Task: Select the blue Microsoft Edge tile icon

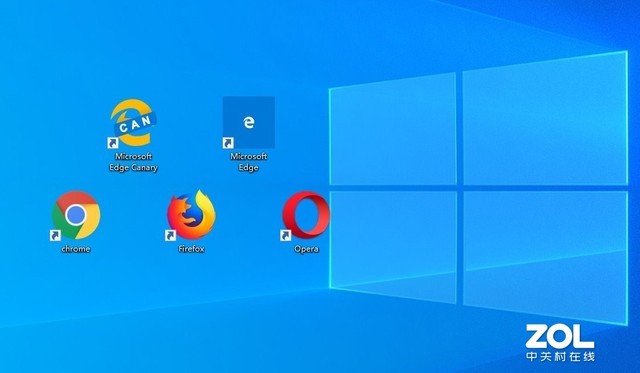Action: coord(249,122)
